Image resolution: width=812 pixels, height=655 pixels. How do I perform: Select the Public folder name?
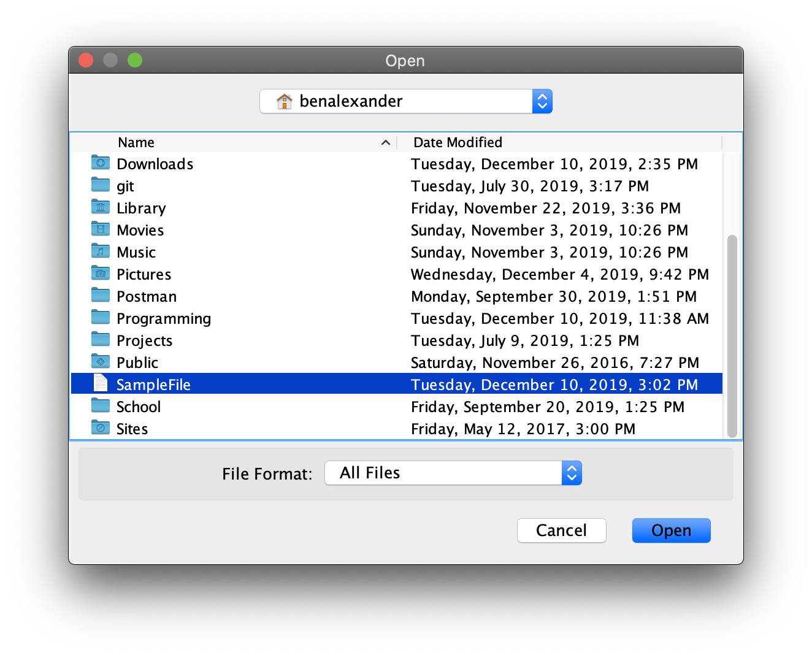[137, 362]
